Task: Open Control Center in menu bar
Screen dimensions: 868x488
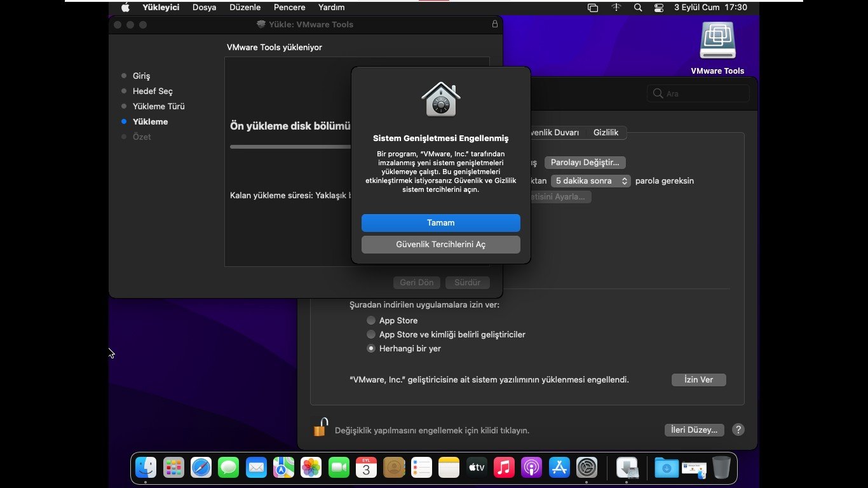Action: [658, 8]
